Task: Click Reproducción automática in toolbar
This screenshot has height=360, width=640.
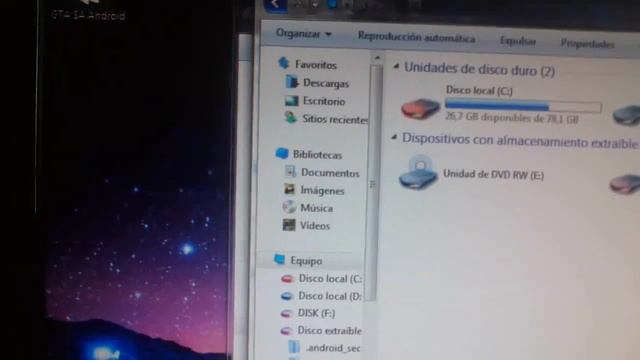Action: point(416,37)
